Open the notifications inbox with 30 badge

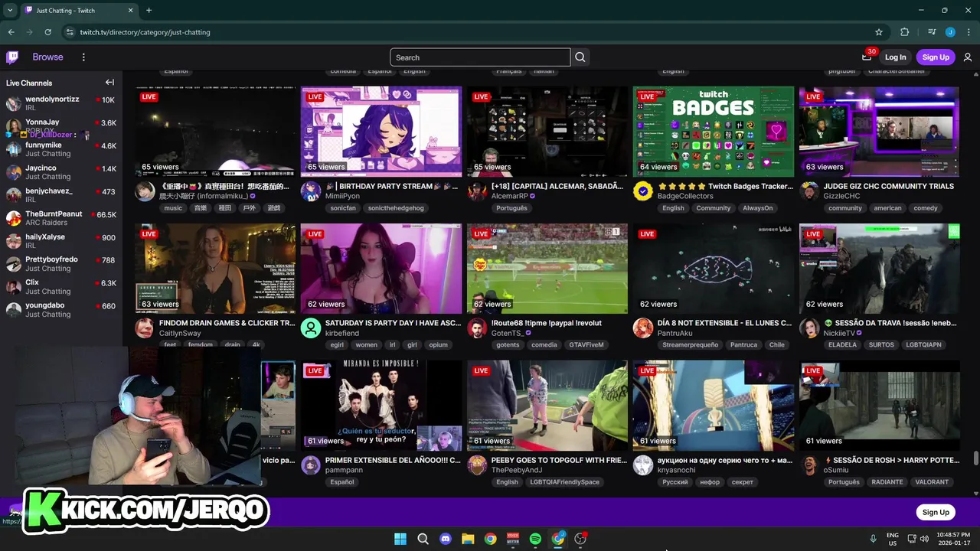tap(867, 57)
